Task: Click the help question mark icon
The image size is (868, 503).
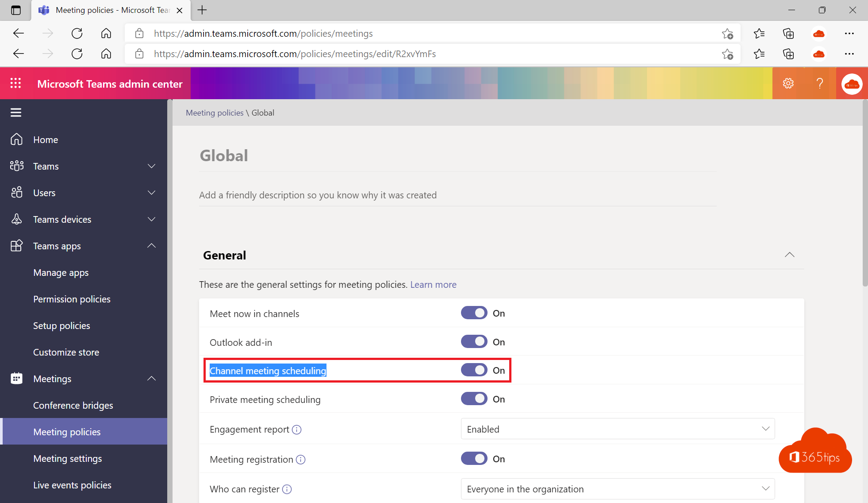Action: pos(819,83)
